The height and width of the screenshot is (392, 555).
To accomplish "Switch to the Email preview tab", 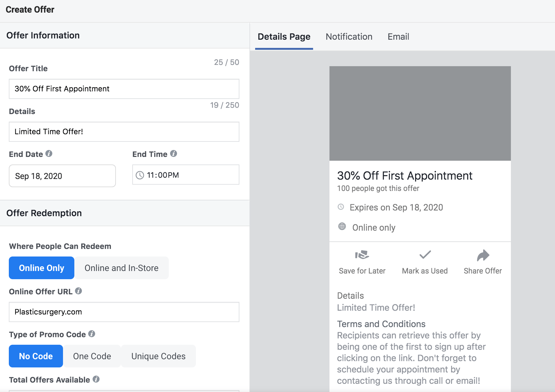I will 398,37.
